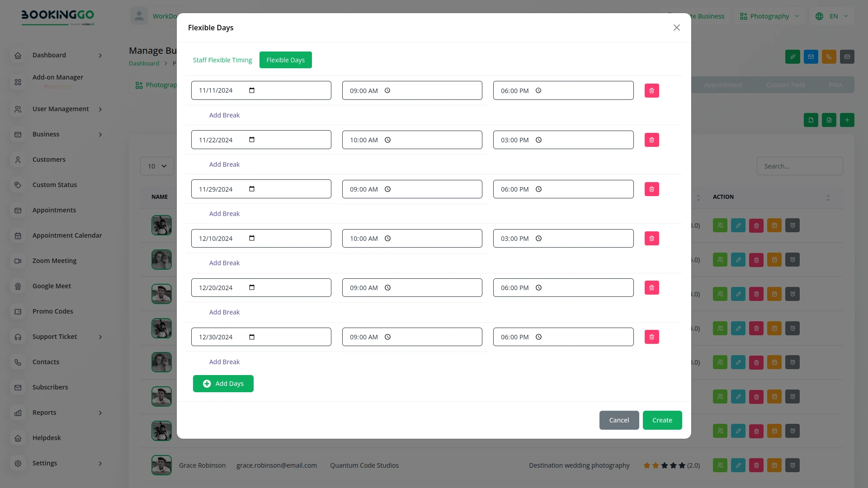Click the green plus icon above the table

(x=847, y=120)
